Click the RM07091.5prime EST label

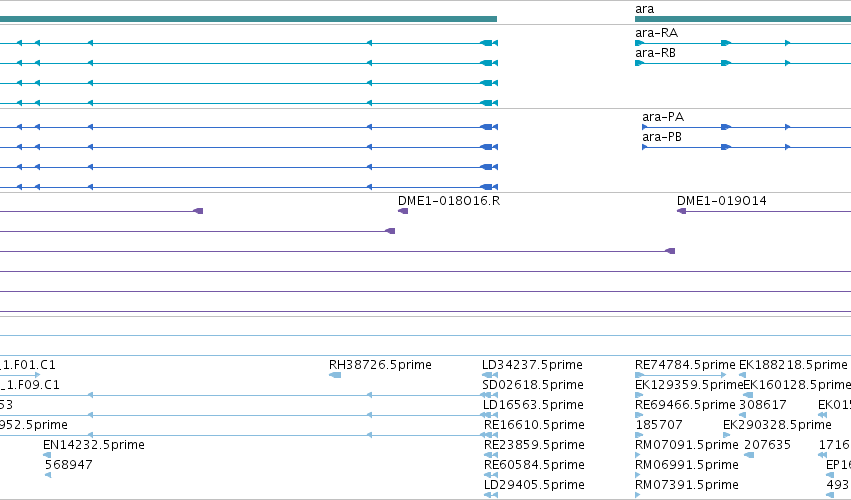click(687, 445)
